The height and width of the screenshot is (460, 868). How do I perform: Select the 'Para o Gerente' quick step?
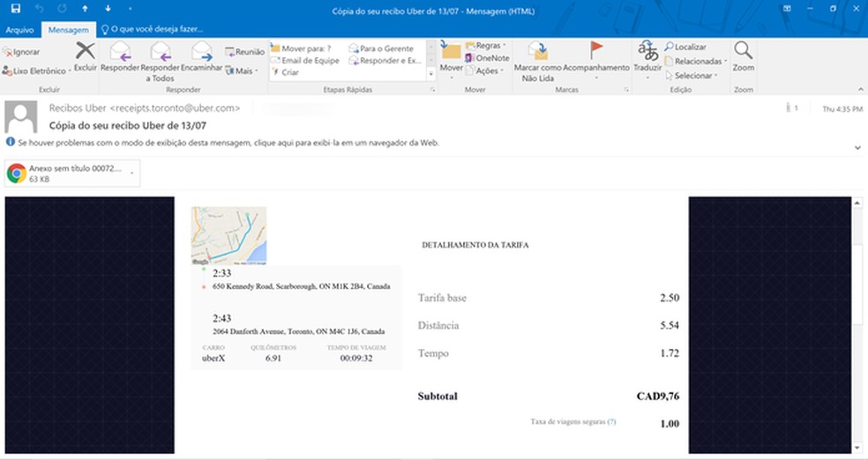click(x=381, y=48)
